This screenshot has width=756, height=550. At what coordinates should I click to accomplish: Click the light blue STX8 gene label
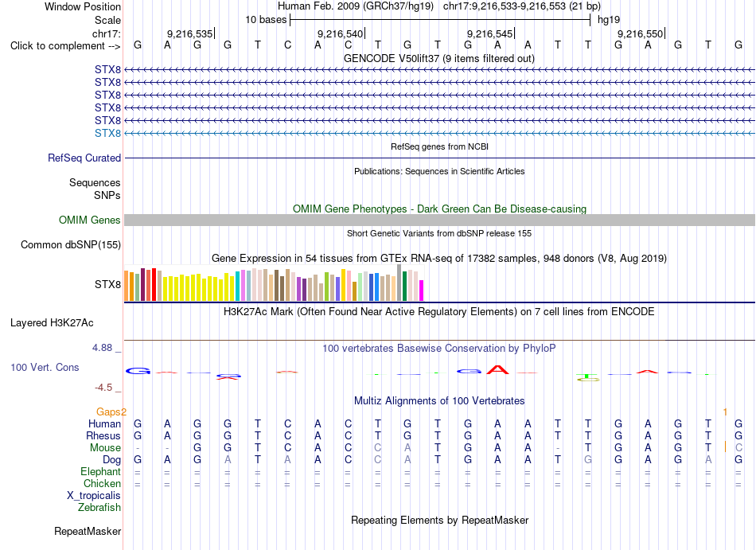tap(107, 133)
